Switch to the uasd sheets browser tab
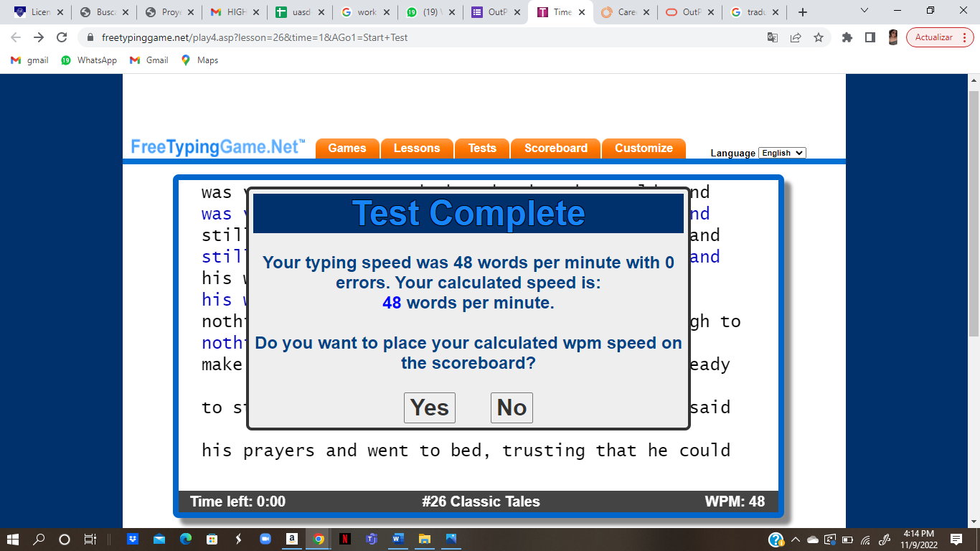The image size is (980, 551). click(299, 12)
